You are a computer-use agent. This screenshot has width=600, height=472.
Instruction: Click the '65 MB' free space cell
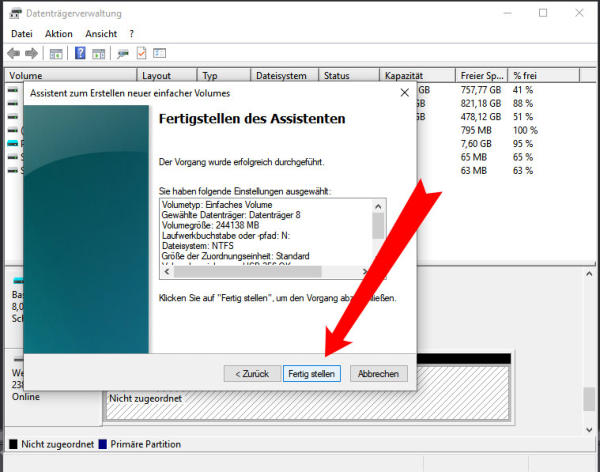click(x=474, y=157)
